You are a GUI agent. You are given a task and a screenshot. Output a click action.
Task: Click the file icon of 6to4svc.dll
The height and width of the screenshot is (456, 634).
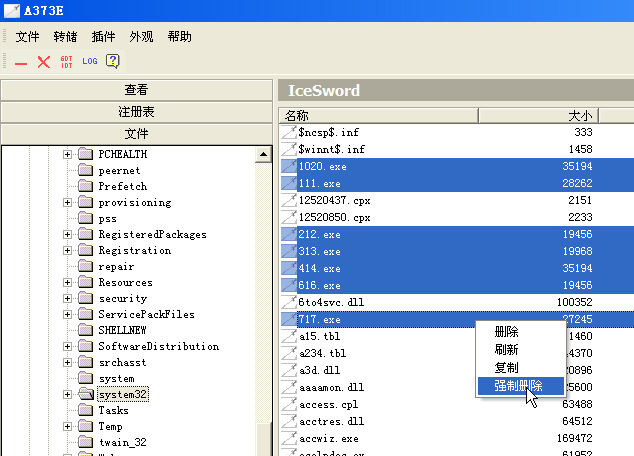point(289,302)
